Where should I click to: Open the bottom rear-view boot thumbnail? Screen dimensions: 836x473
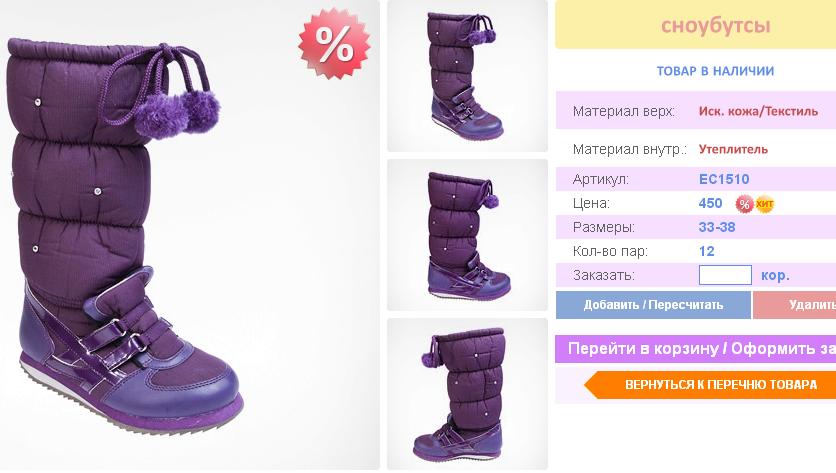467,394
